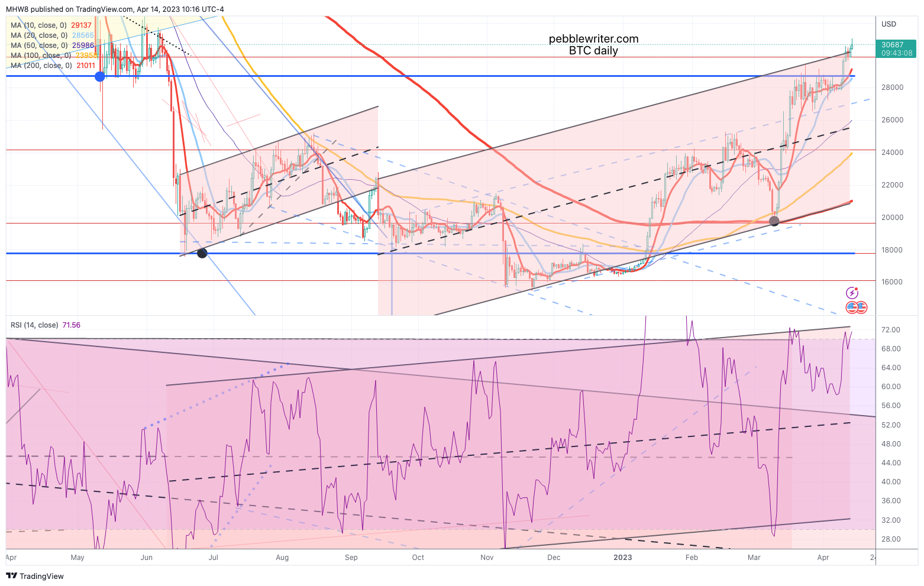Image resolution: width=924 pixels, height=586 pixels.
Task: Click the pebblewriter.com chart annotation
Action: point(593,39)
